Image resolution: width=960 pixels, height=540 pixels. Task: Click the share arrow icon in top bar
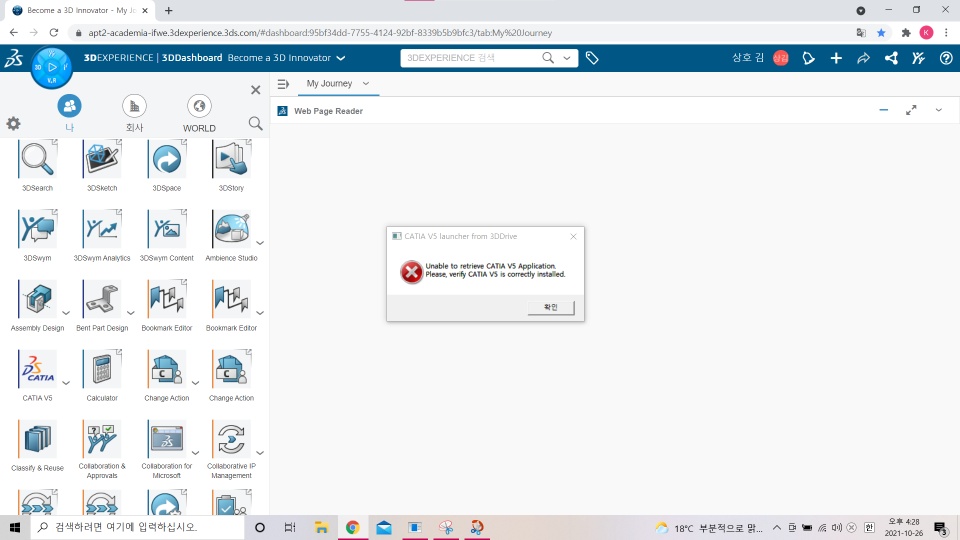863,58
